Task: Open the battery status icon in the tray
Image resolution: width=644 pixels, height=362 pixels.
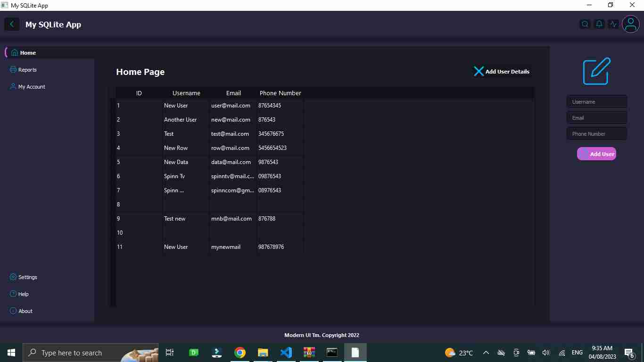Action: coord(531,353)
